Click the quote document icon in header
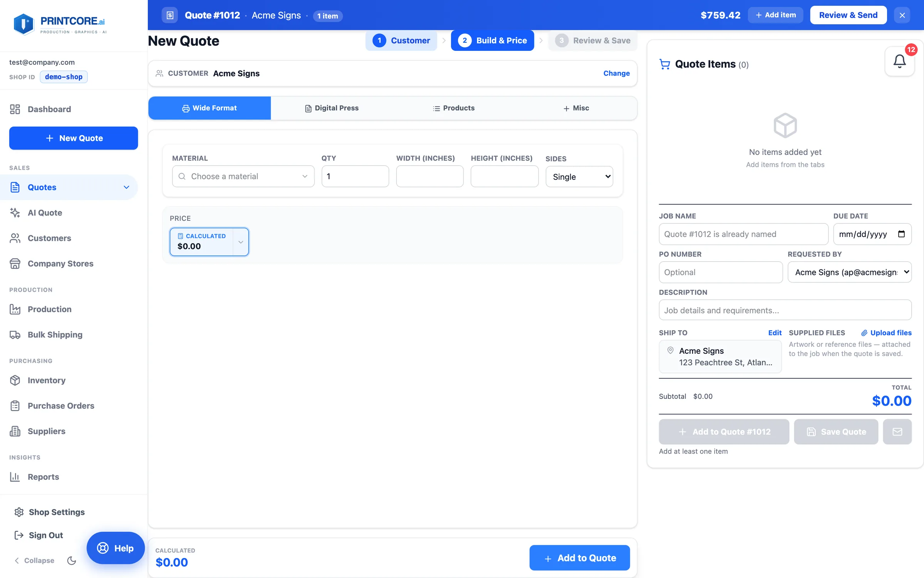Image resolution: width=924 pixels, height=578 pixels. click(x=170, y=15)
